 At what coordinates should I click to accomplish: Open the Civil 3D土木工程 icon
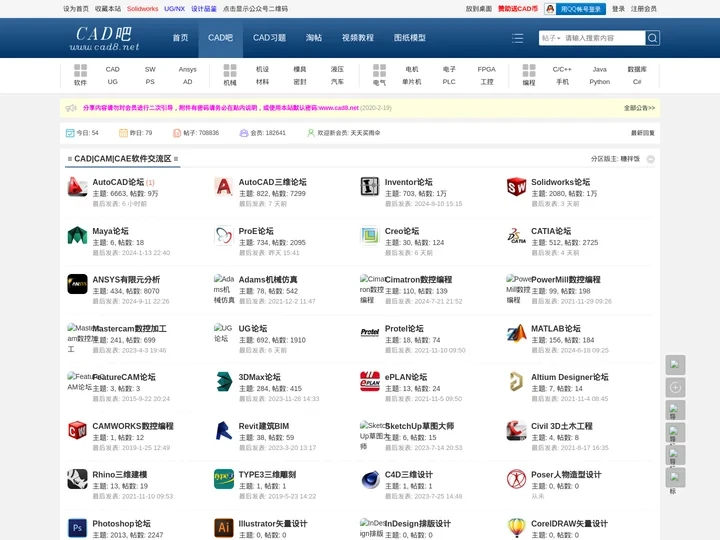tap(516, 431)
